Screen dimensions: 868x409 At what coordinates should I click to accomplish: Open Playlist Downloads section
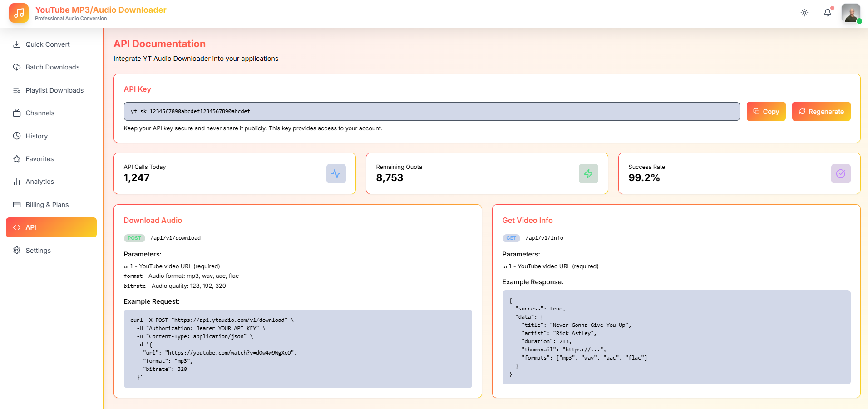click(x=54, y=90)
